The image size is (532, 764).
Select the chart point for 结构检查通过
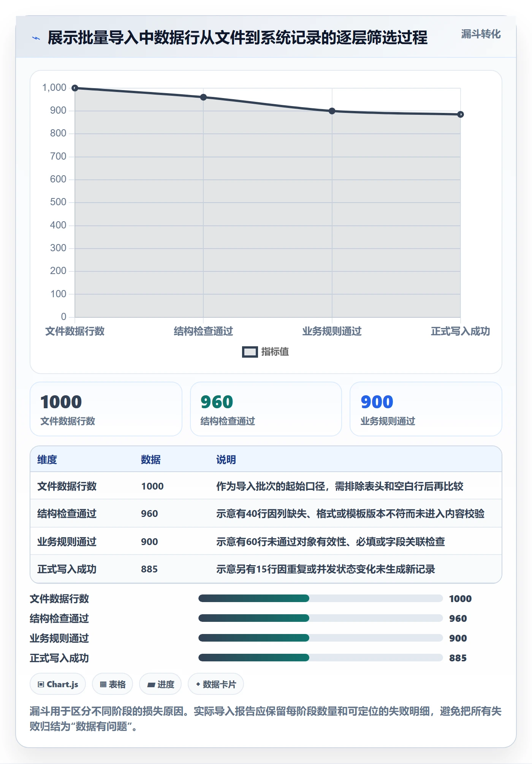[x=203, y=97]
